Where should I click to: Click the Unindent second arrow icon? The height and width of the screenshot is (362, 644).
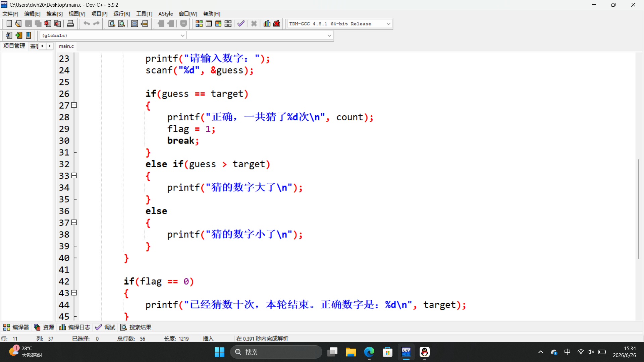coord(171,24)
